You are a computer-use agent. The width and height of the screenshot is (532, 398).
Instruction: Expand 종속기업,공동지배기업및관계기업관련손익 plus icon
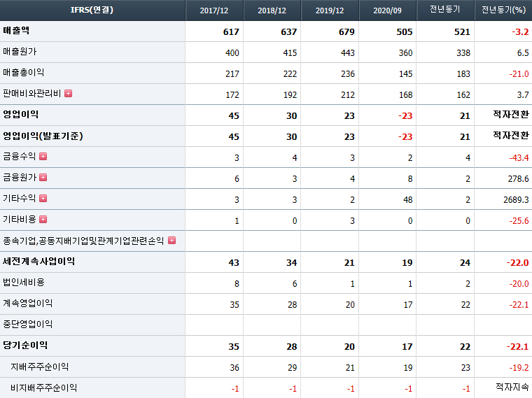point(172,241)
